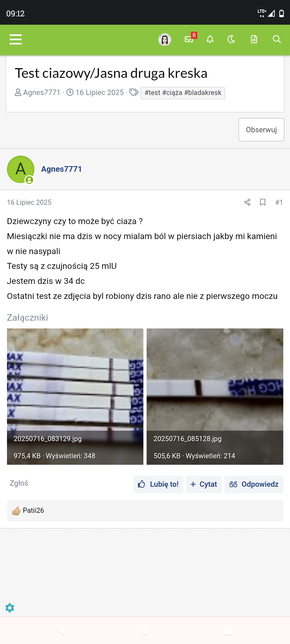Image resolution: width=290 pixels, height=644 pixels.
Task: Add the post to quotes with Cytat
Action: [204, 484]
